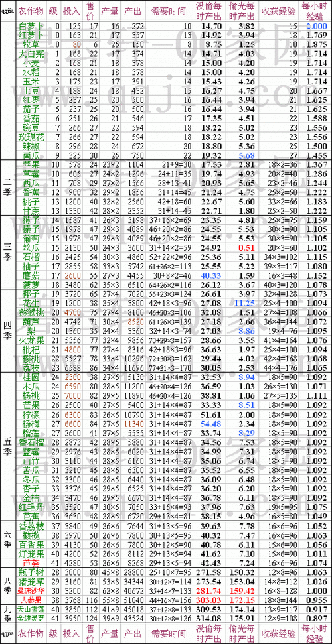
Task: Click the 五季 season label
Action: coord(8,446)
